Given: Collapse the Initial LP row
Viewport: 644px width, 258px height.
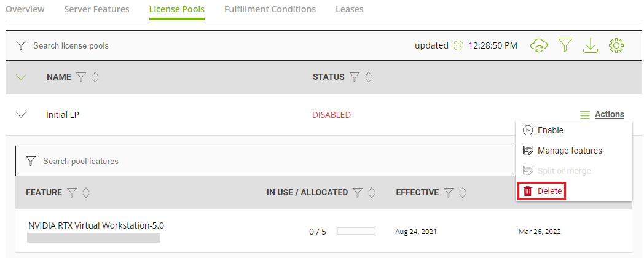Looking at the screenshot, I should tap(21, 115).
